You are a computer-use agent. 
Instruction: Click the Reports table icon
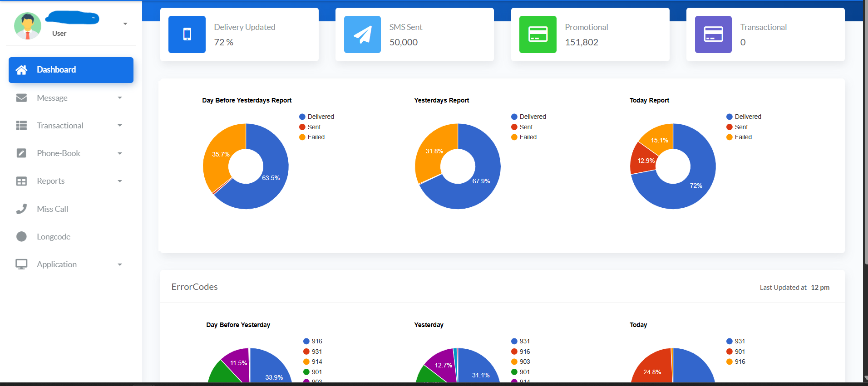click(x=21, y=181)
